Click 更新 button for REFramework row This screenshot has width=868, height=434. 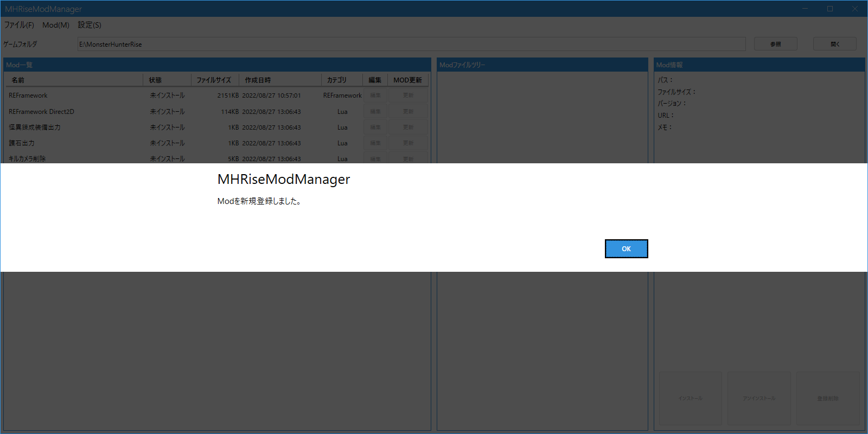pyautogui.click(x=409, y=95)
